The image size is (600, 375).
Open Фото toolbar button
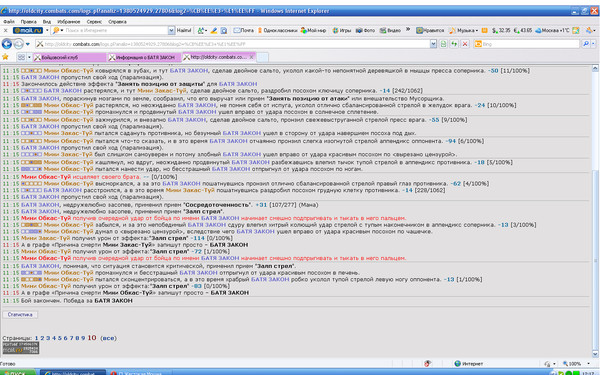[x=365, y=30]
